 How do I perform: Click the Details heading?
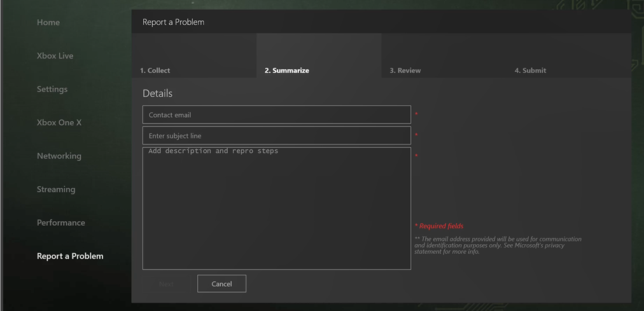click(x=157, y=93)
